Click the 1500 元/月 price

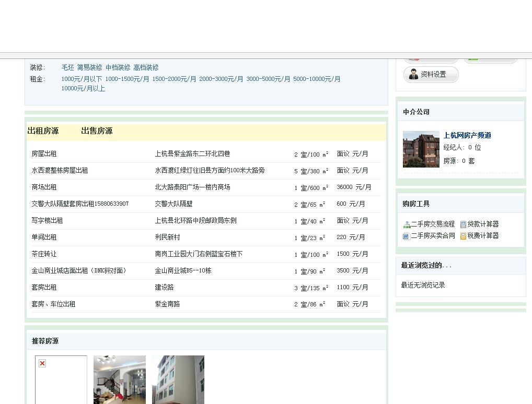[352, 254]
